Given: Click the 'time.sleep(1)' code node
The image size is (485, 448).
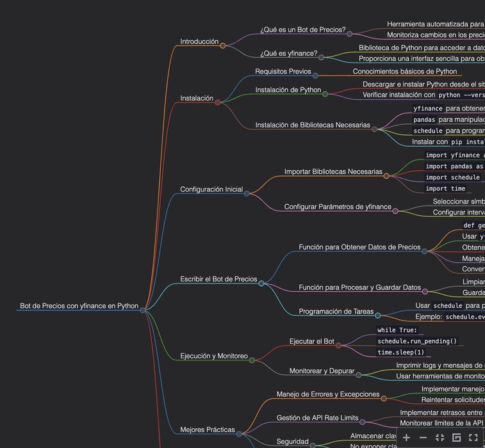Looking at the screenshot, I should pos(401,352).
